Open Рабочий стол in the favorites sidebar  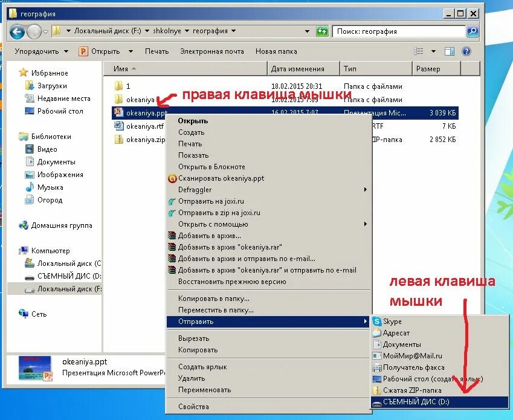point(60,111)
